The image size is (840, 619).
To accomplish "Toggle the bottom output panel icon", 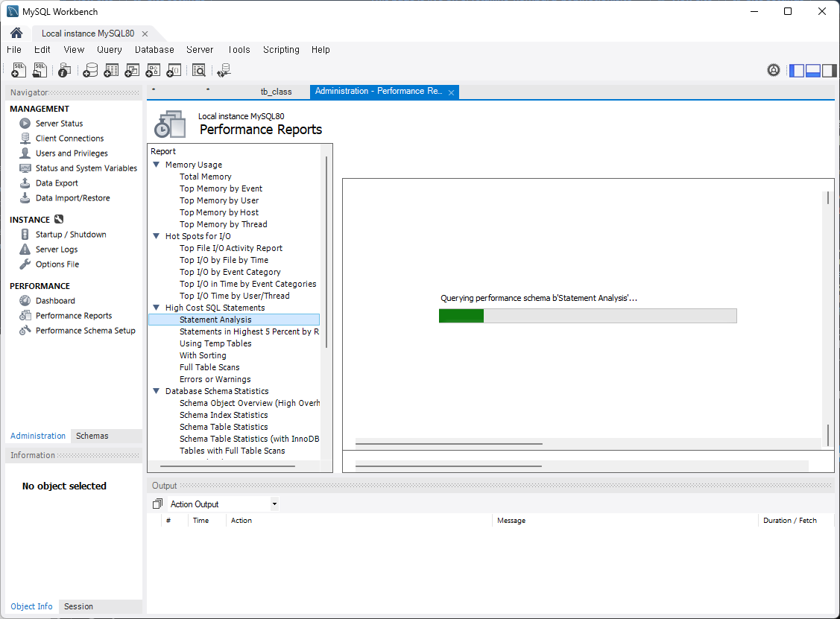I will click(812, 70).
